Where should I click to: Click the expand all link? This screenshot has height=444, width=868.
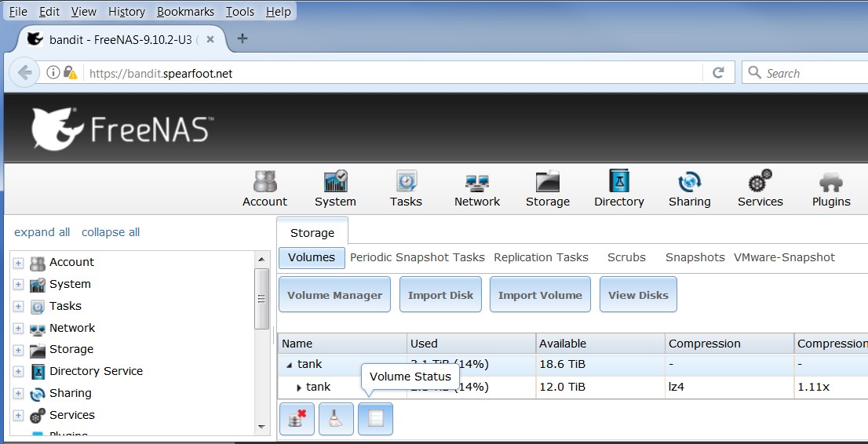(42, 232)
